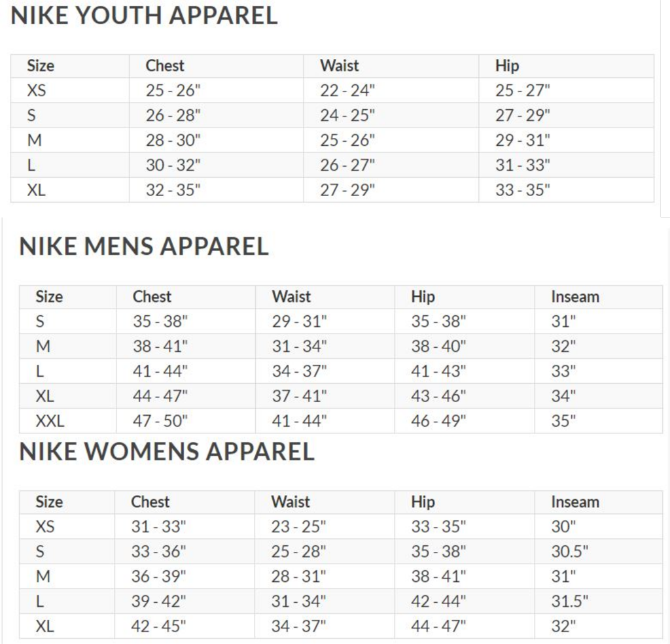Viewport: 670px width, 644px height.
Task: Click the Inseam header in mens table
Action: click(x=575, y=297)
